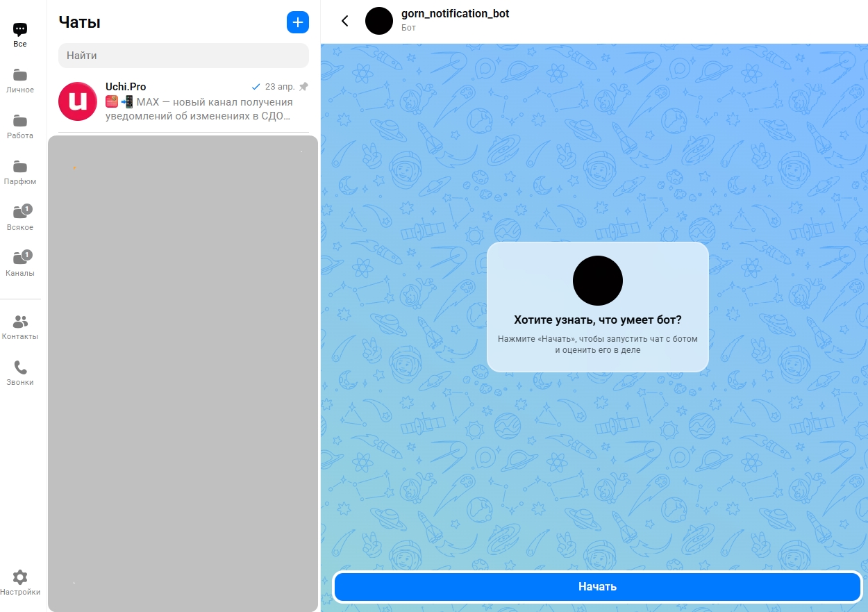This screenshot has height=612, width=868.
Task: Open the Работа folder
Action: pos(20,126)
